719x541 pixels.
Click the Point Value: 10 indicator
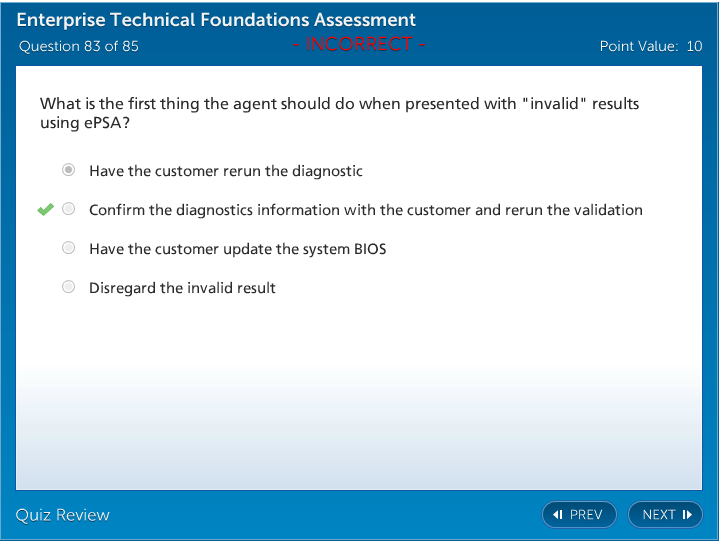[x=650, y=46]
